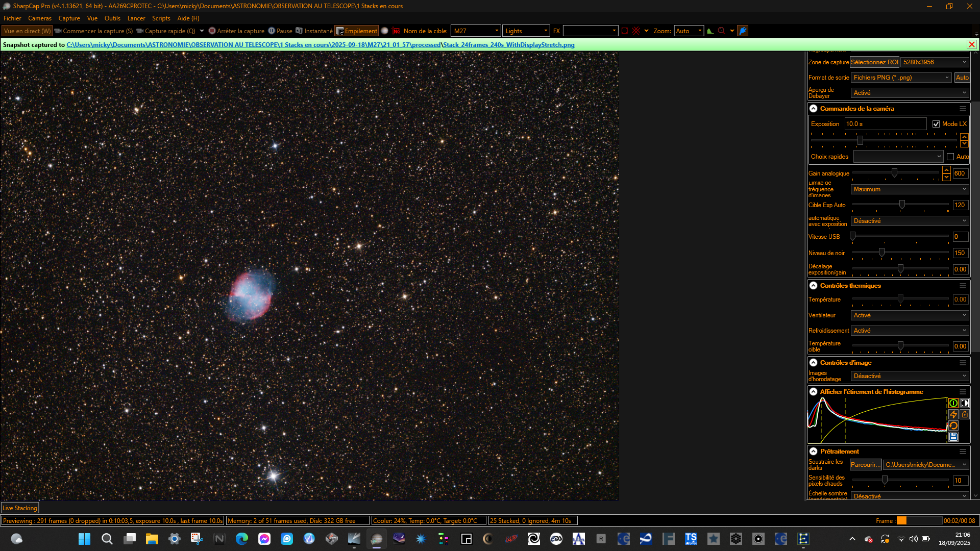Collapse the Prétraitement section
The height and width of the screenshot is (551, 980).
point(814,452)
